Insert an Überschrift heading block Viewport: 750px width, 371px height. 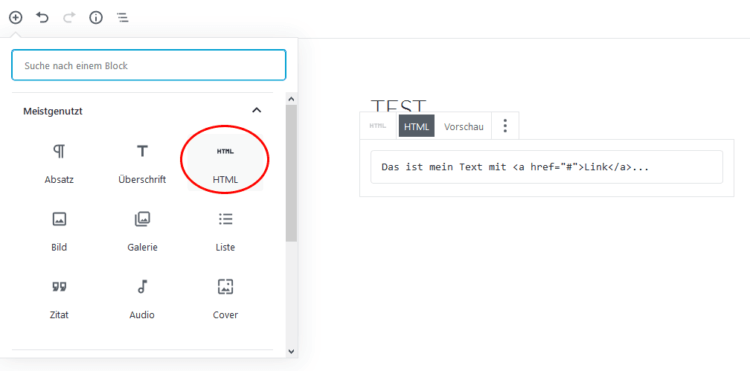[142, 163]
